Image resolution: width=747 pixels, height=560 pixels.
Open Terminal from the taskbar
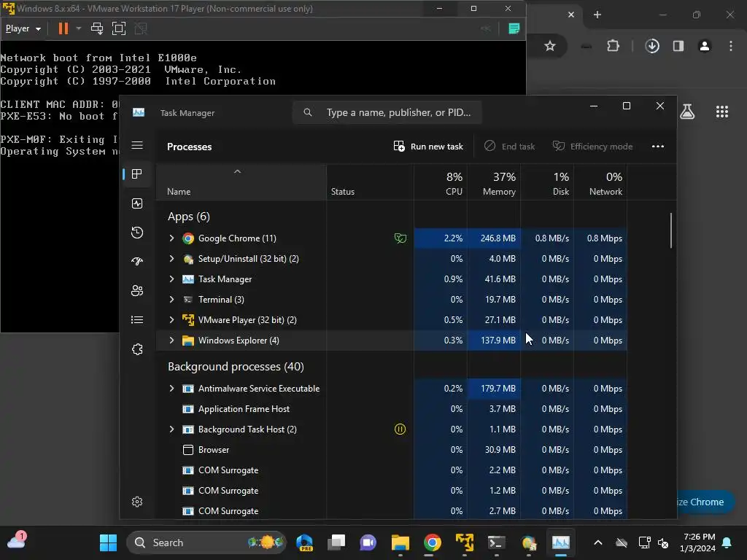tap(496, 542)
